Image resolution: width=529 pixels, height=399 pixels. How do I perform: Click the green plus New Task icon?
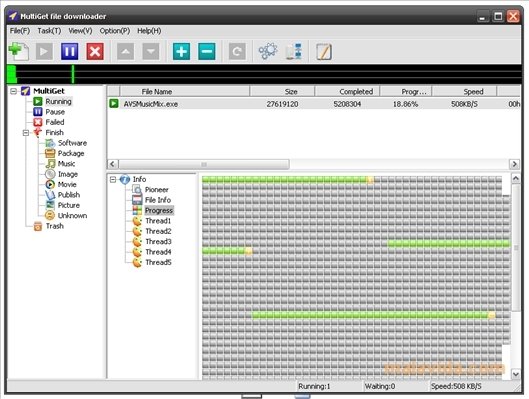(x=19, y=52)
